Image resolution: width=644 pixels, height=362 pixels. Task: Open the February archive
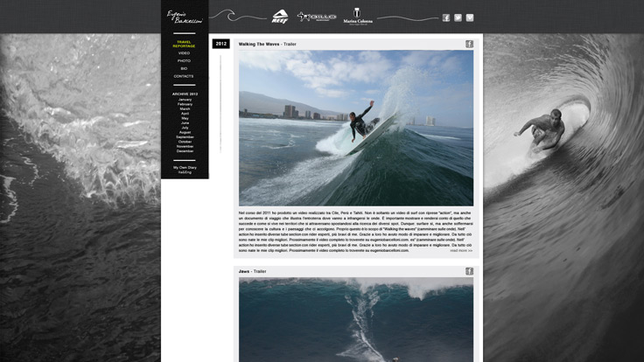[185, 104]
